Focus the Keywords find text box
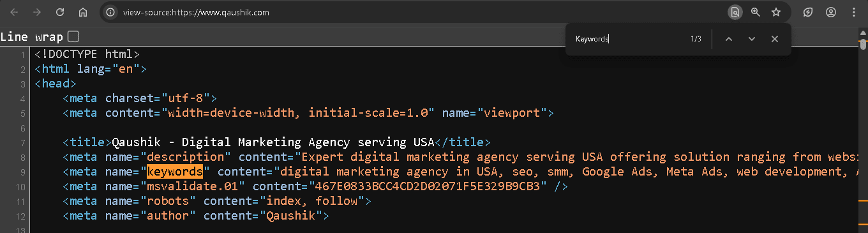868x233 pixels. tap(629, 39)
